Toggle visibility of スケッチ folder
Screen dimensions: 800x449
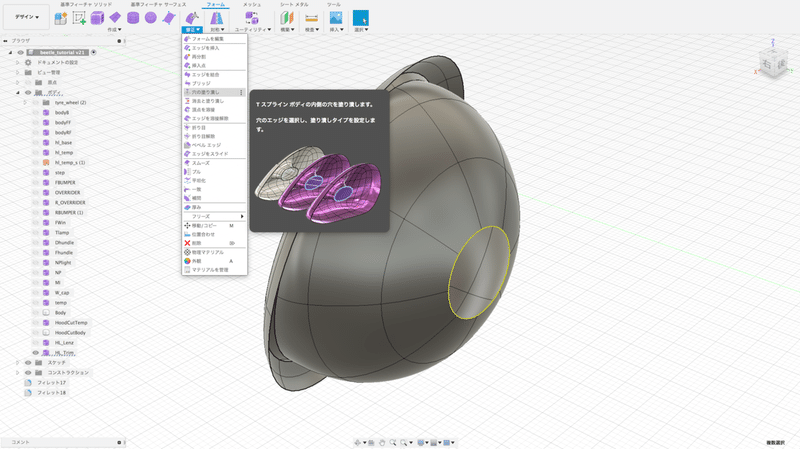click(x=28, y=362)
